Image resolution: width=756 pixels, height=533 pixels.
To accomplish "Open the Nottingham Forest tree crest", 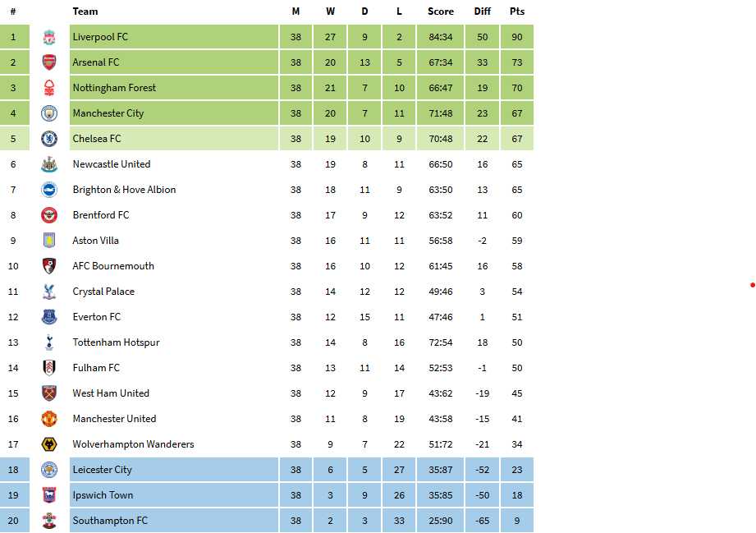I will [x=49, y=88].
